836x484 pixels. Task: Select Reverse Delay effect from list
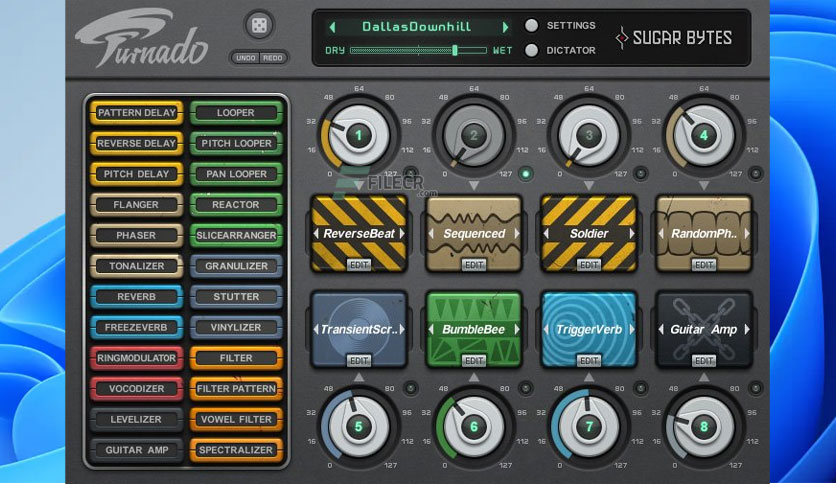point(136,143)
